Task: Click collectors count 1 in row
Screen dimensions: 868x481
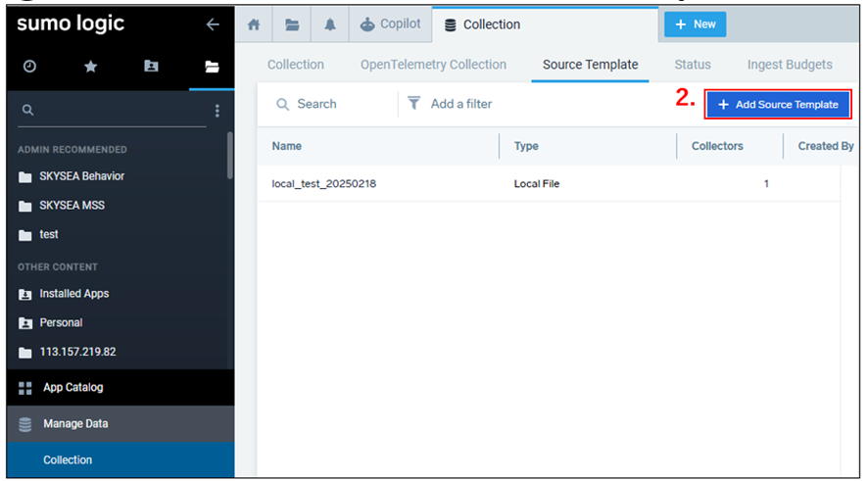Action: (x=766, y=184)
